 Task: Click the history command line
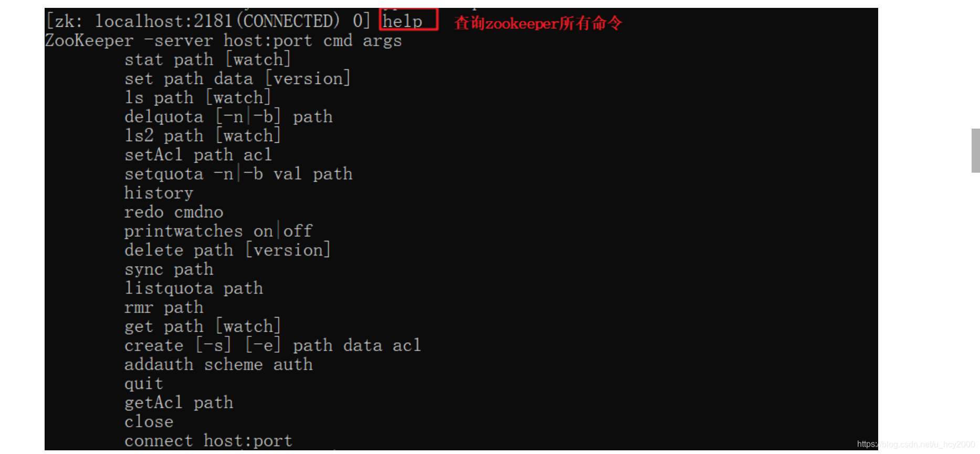tap(159, 193)
